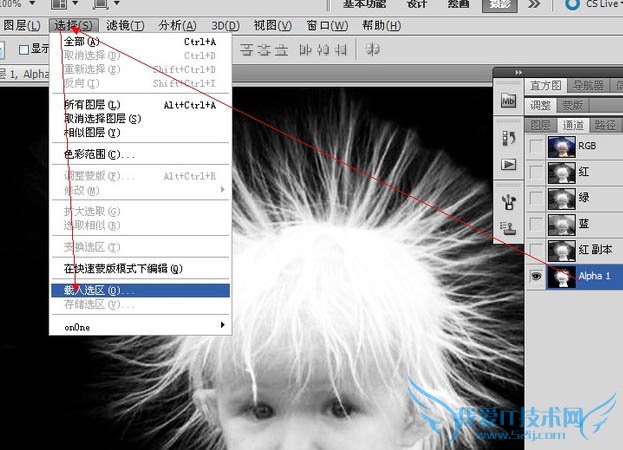
Task: Toggle visibility of the 红 channel
Action: [536, 172]
